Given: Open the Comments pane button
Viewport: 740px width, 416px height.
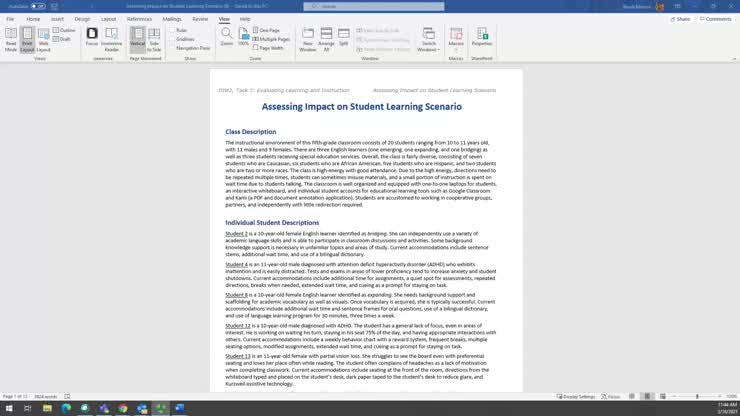Looking at the screenshot, I should pos(716,19).
